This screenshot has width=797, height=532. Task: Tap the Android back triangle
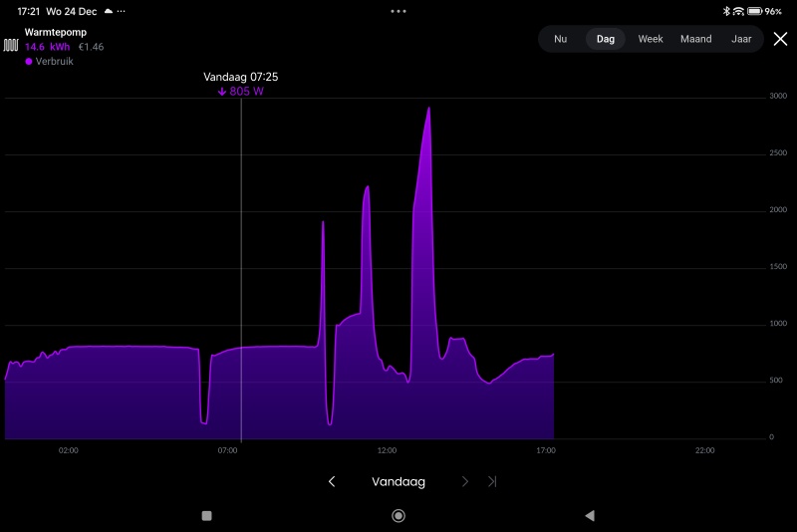(x=590, y=516)
